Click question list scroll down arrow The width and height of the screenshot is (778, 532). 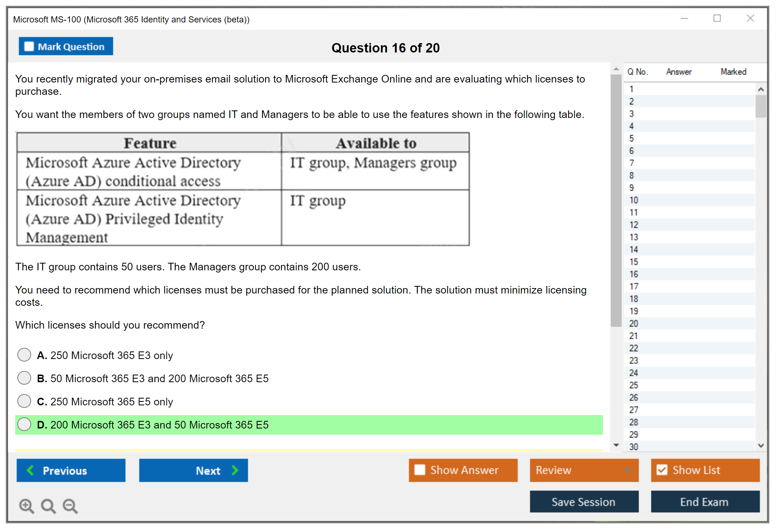coord(761,446)
